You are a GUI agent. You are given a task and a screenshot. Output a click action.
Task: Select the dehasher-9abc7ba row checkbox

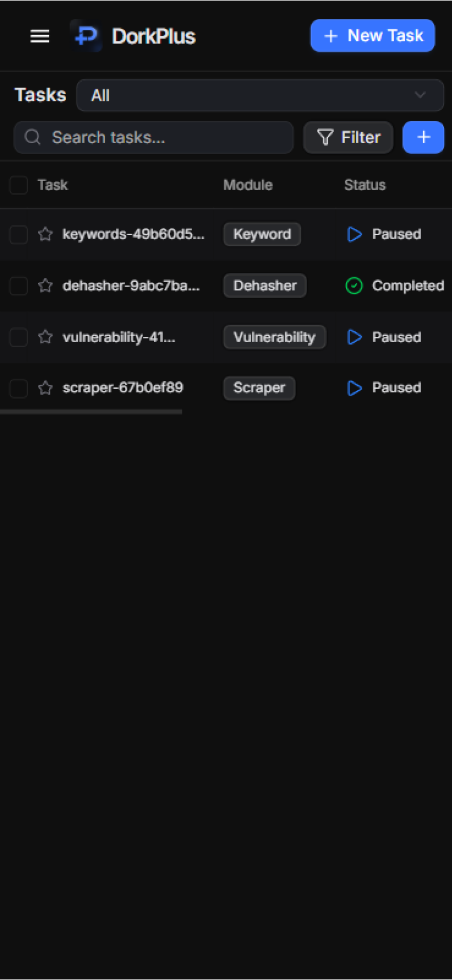[19, 286]
